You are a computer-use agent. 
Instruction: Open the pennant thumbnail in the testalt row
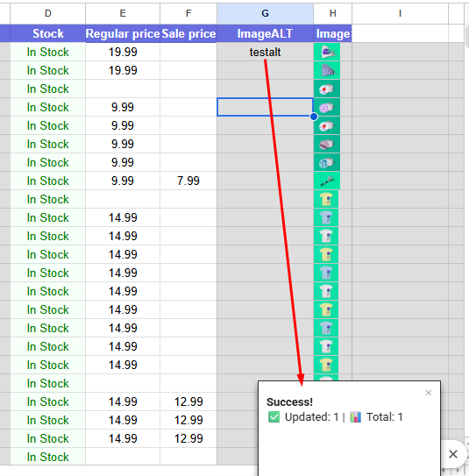coord(327,52)
